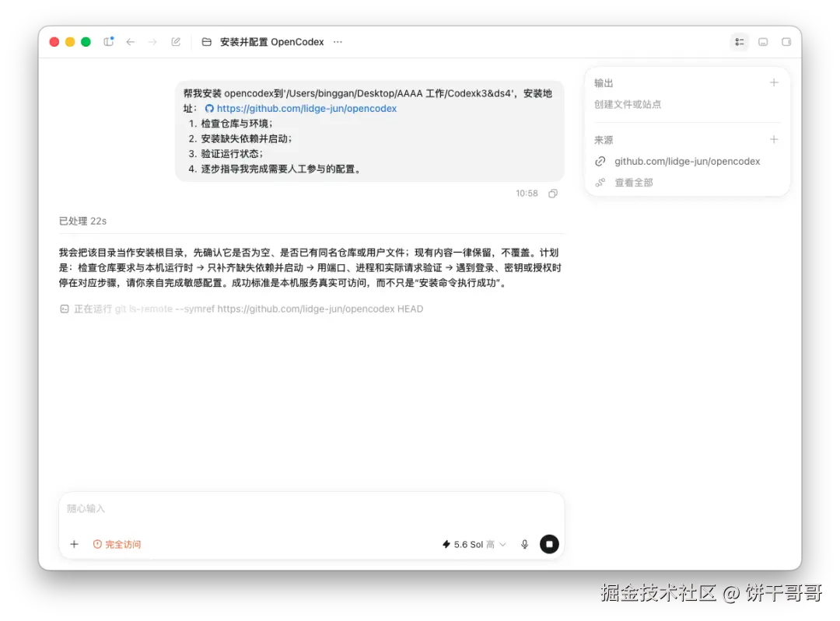Click 查看全部 to view all sources
Screen dimensions: 840x621
click(x=634, y=183)
